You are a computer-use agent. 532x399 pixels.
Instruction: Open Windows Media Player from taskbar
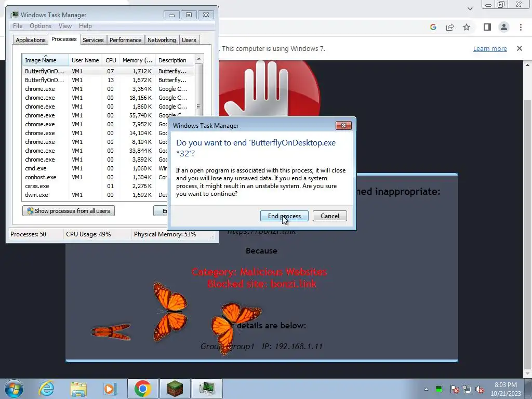pyautogui.click(x=110, y=389)
